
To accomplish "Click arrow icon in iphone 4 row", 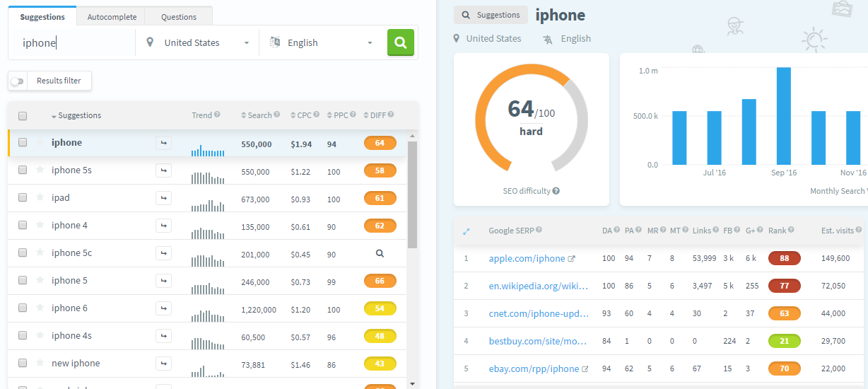I will [x=163, y=226].
